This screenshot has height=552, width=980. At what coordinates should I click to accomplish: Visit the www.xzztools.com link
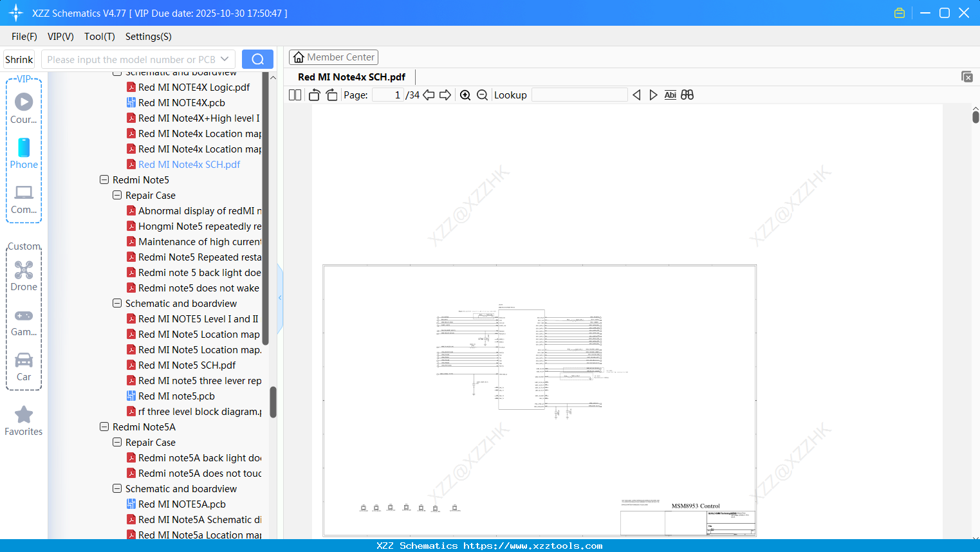533,546
